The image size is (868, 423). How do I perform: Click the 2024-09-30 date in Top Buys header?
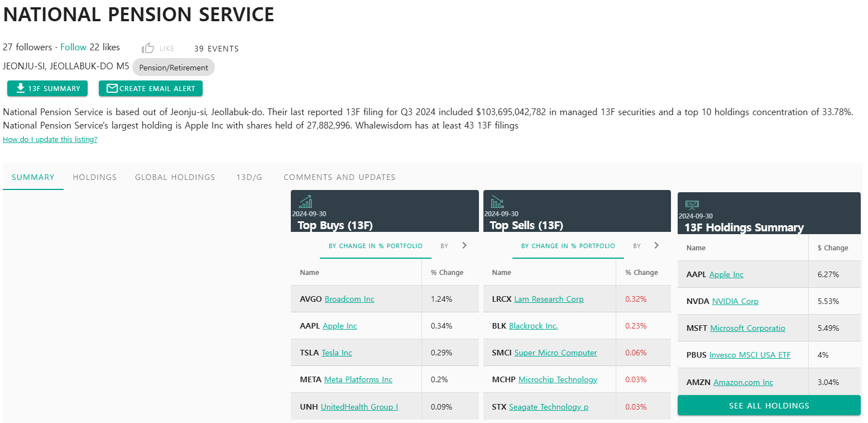pos(309,214)
